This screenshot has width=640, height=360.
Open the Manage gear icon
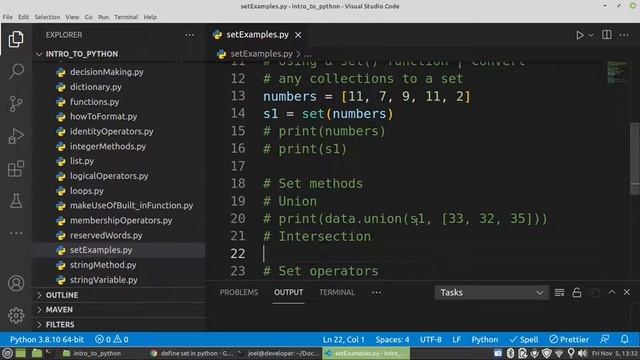pos(16,315)
